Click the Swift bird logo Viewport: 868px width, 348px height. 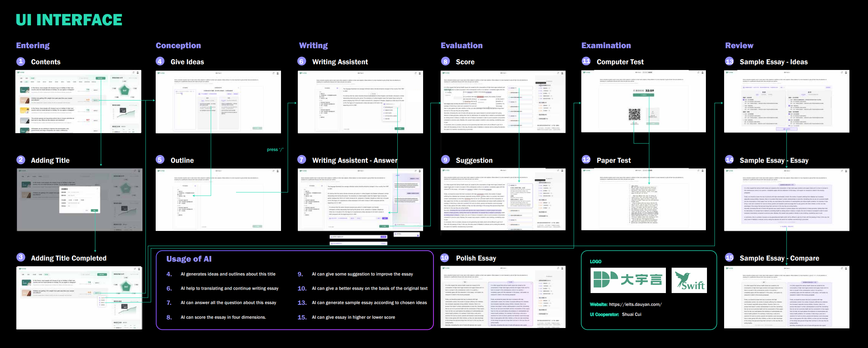[x=689, y=281]
